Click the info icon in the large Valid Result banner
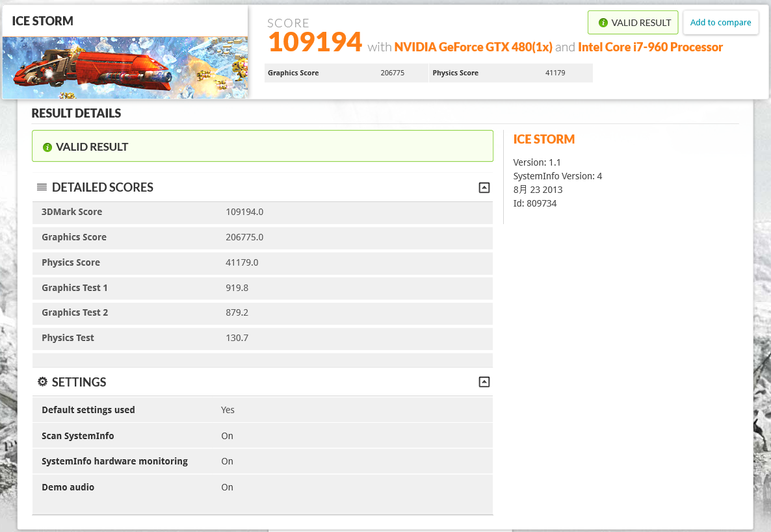 (47, 147)
